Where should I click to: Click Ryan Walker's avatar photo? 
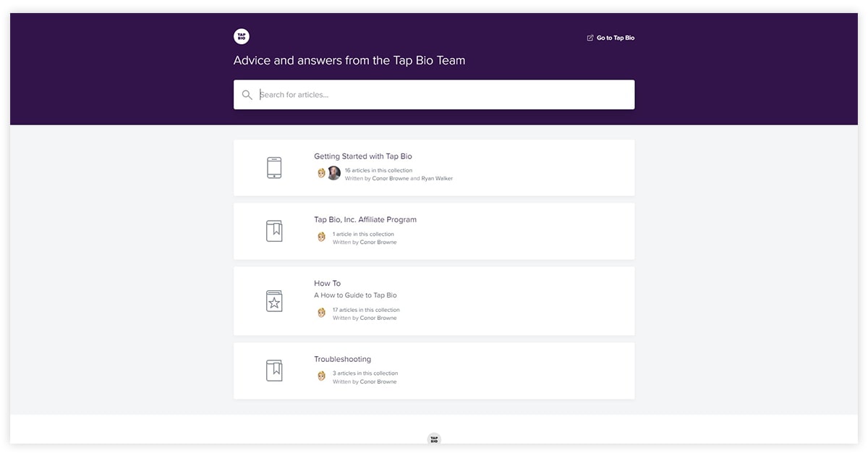tap(333, 173)
